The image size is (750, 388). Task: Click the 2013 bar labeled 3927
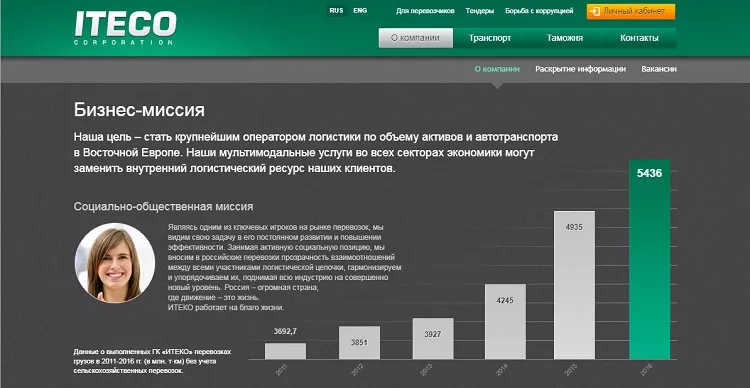[433, 338]
